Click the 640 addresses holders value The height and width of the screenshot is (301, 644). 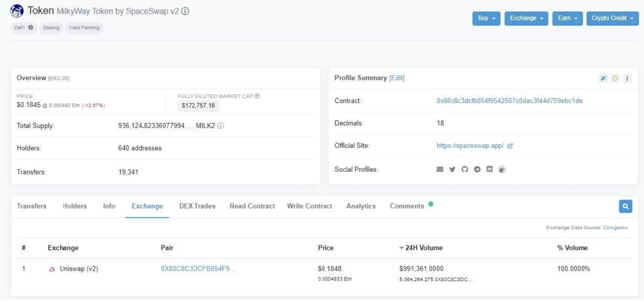(140, 148)
